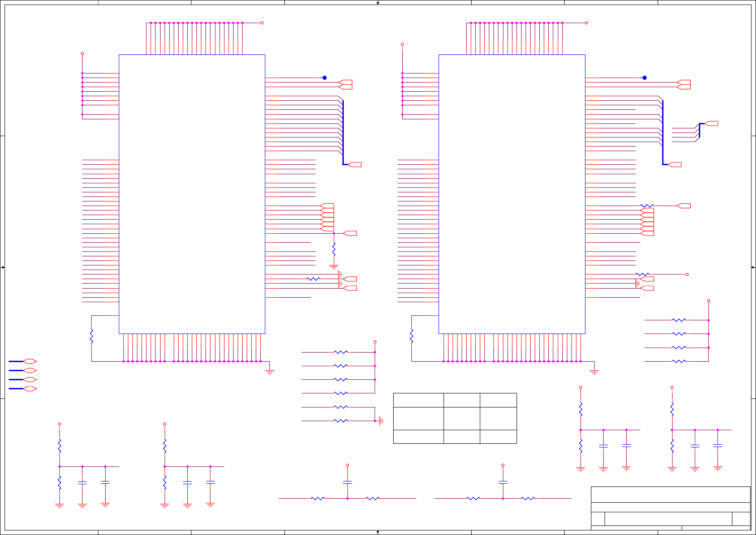Click power terminal circle above right IC's top pins
The image size is (756, 535).
click(586, 23)
